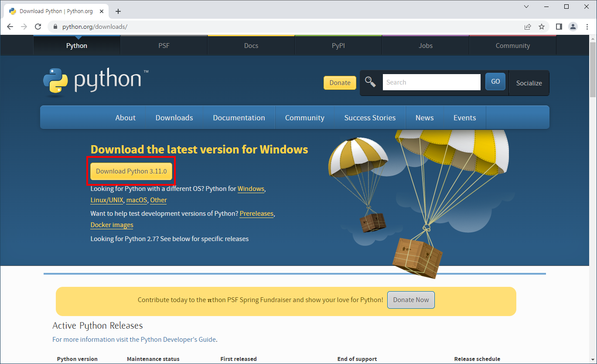597x364 pixels.
Task: Open the user profile avatar icon
Action: click(x=573, y=27)
